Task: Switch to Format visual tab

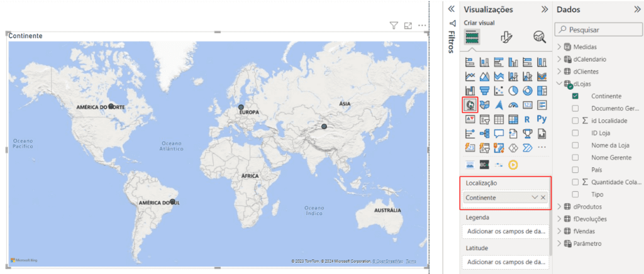Action: point(506,37)
